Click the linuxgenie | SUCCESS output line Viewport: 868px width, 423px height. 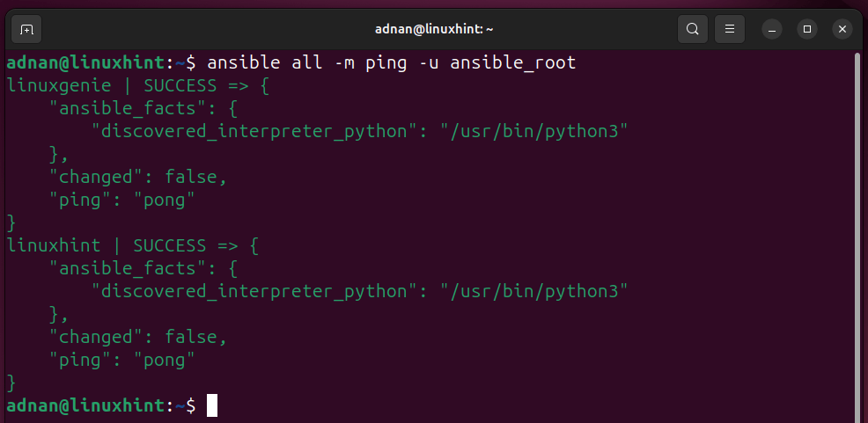[x=138, y=85]
